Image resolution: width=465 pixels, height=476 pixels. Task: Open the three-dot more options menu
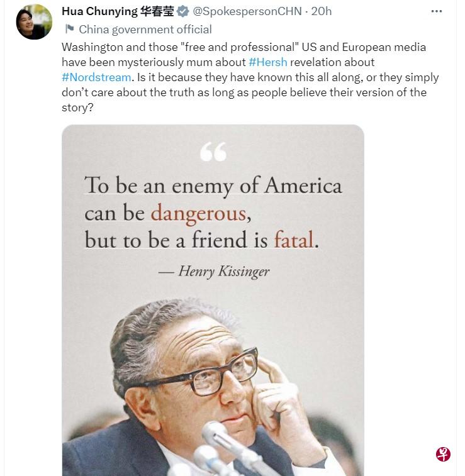click(436, 11)
